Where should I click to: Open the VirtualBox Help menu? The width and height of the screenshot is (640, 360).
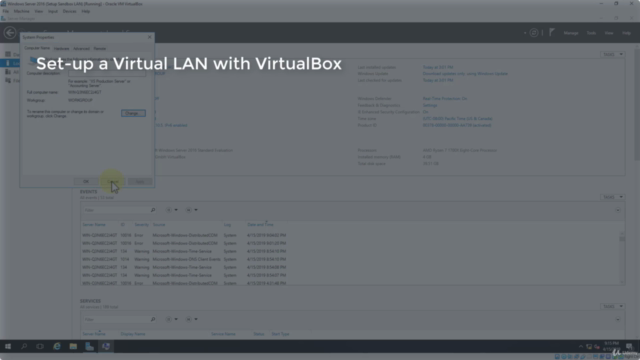point(85,11)
